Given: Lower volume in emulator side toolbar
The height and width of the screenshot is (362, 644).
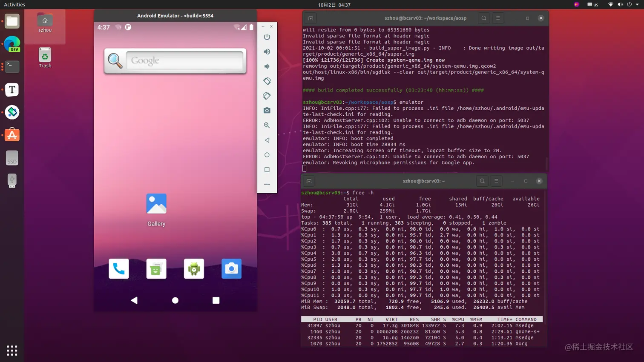Looking at the screenshot, I should [267, 66].
